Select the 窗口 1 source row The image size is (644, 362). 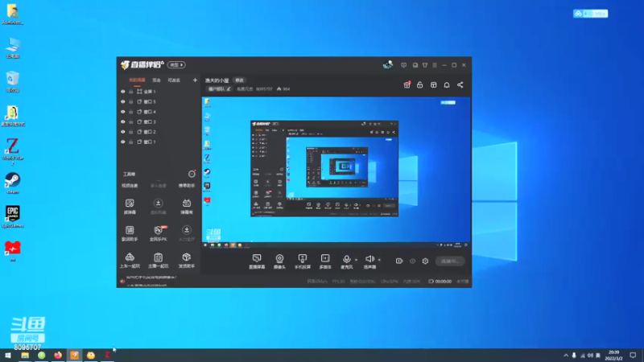tap(159, 142)
